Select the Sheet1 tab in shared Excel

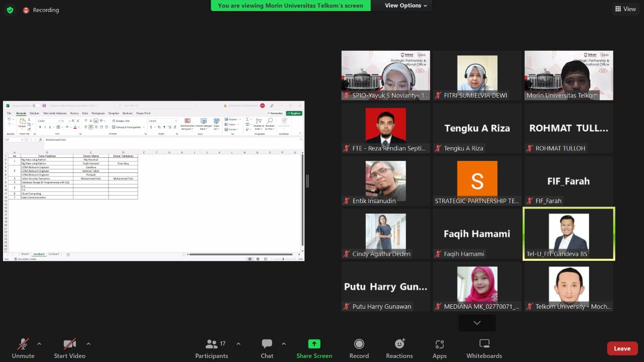25,254
